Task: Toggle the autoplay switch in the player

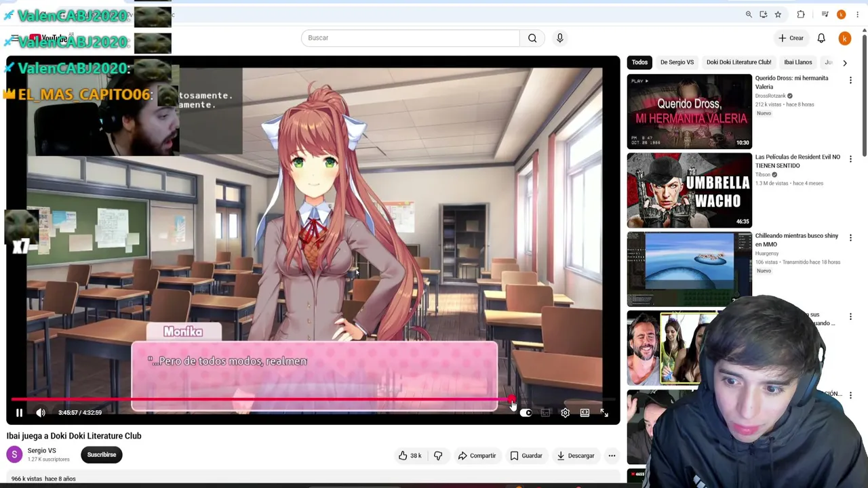Action: (x=526, y=413)
